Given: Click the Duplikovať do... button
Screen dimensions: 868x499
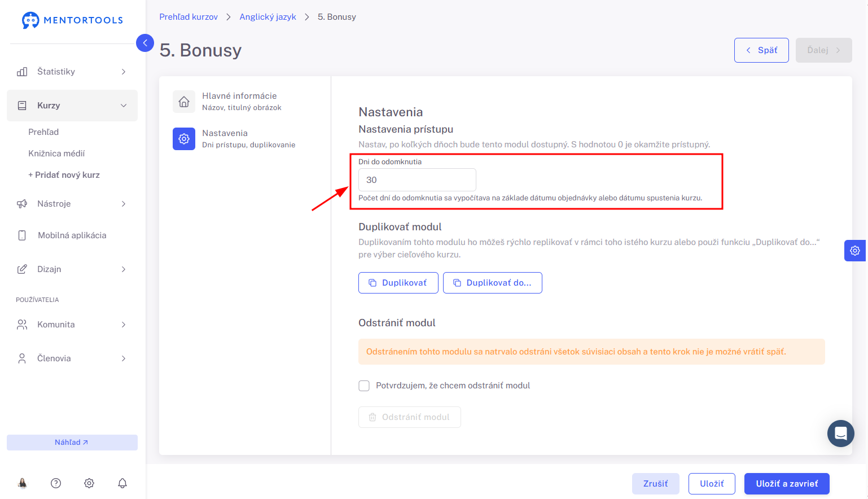Looking at the screenshot, I should (x=493, y=283).
